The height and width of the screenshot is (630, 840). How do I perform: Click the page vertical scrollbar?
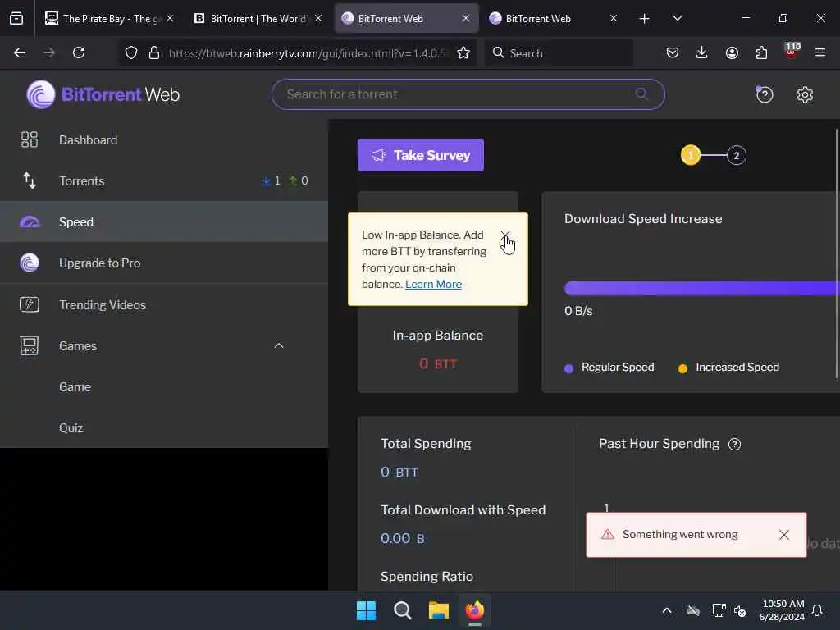pyautogui.click(x=837, y=253)
